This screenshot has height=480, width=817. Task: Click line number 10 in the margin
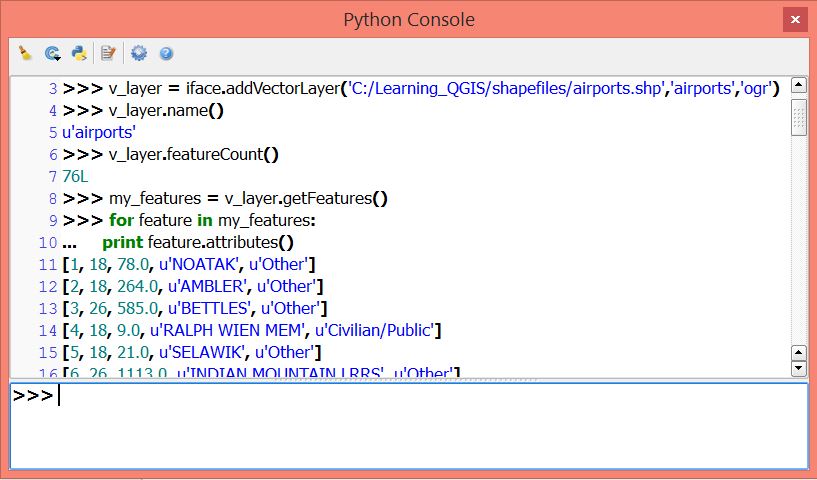(x=47, y=242)
